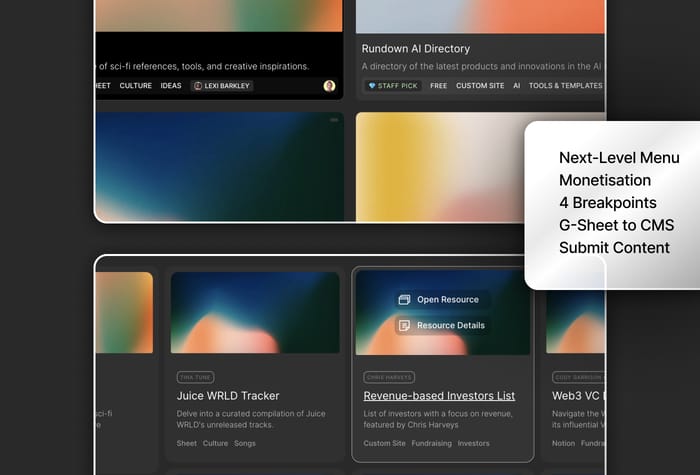Select the Culture tag under Juice WRLD Tracker
700x475 pixels.
tap(215, 443)
